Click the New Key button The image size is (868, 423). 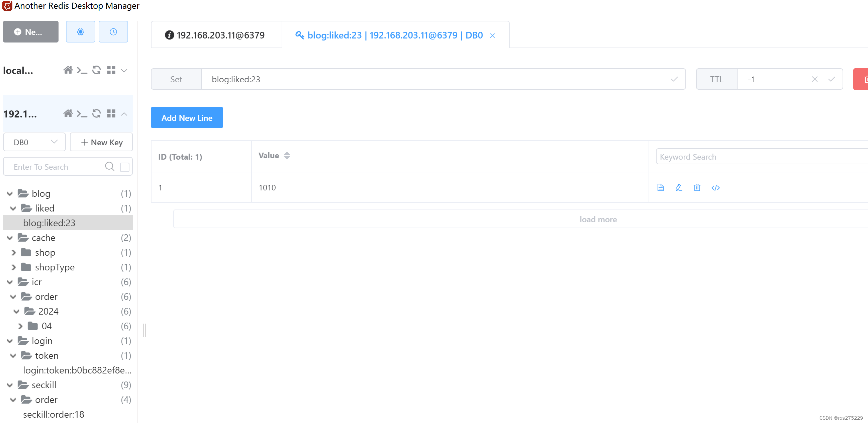(101, 142)
